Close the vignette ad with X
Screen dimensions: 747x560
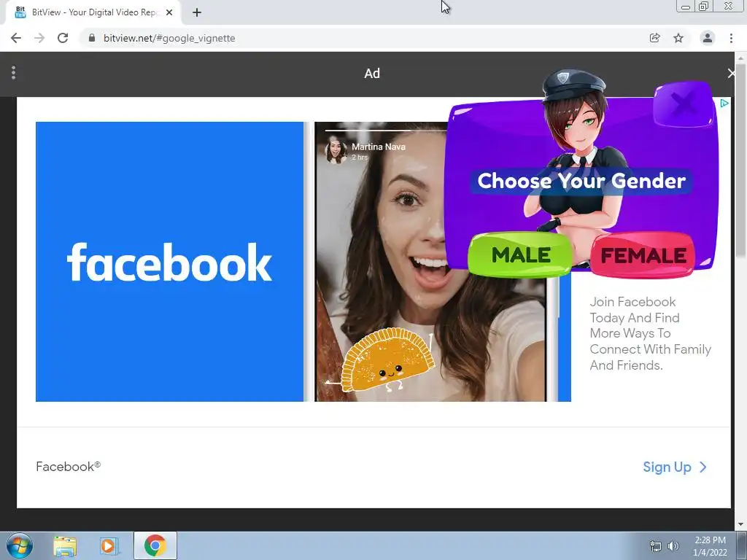point(731,73)
